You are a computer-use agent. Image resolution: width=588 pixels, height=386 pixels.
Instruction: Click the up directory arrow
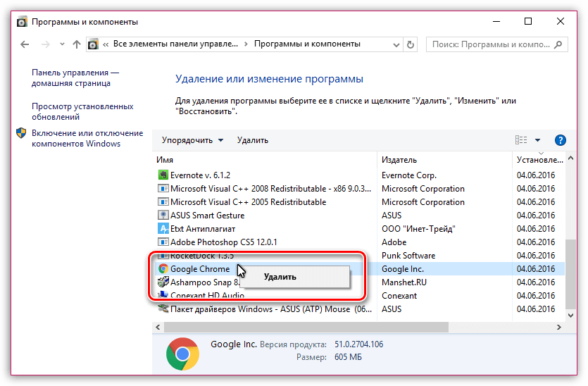pos(76,44)
